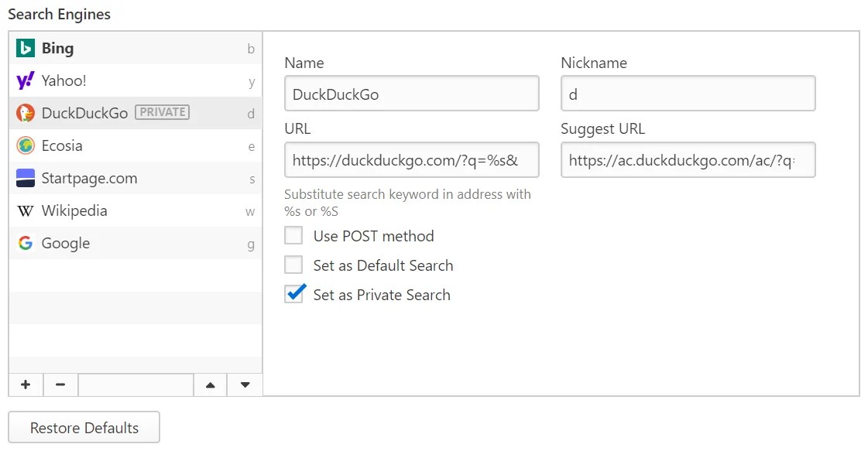Click the Suggest URL text box

pos(688,160)
